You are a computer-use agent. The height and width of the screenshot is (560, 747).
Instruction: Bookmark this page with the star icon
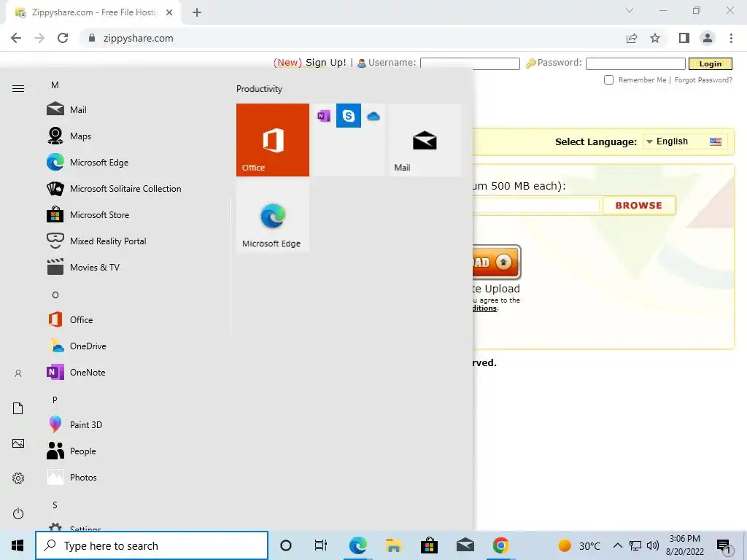(x=655, y=38)
